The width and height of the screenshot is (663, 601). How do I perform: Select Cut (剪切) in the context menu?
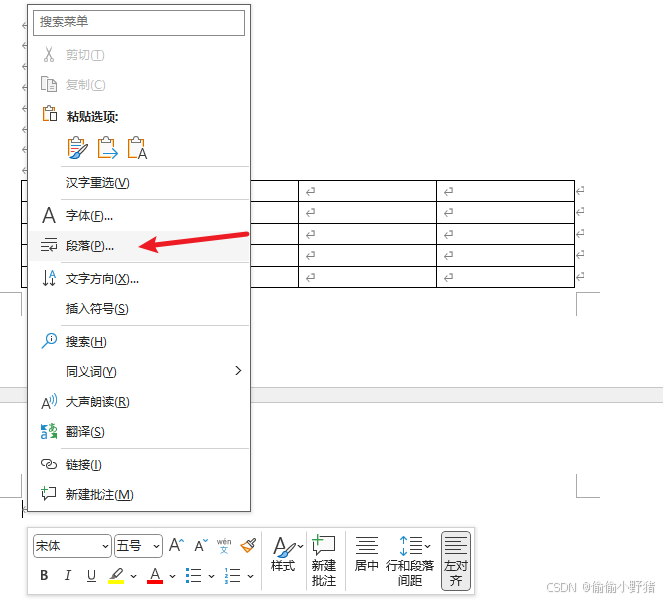coord(139,55)
